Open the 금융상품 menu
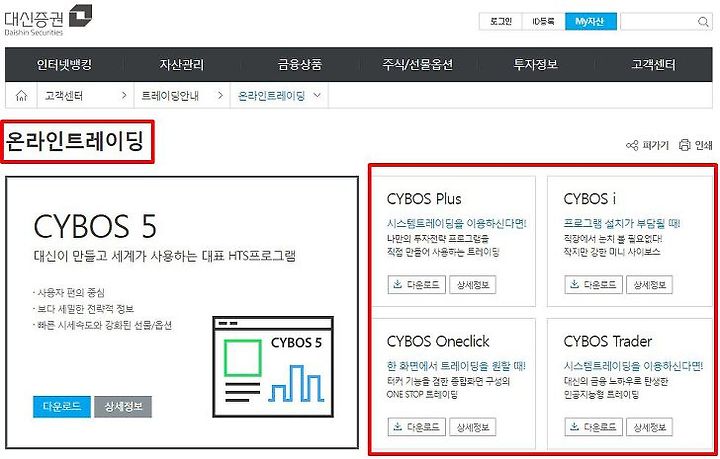This screenshot has height=459, width=720. click(300, 64)
